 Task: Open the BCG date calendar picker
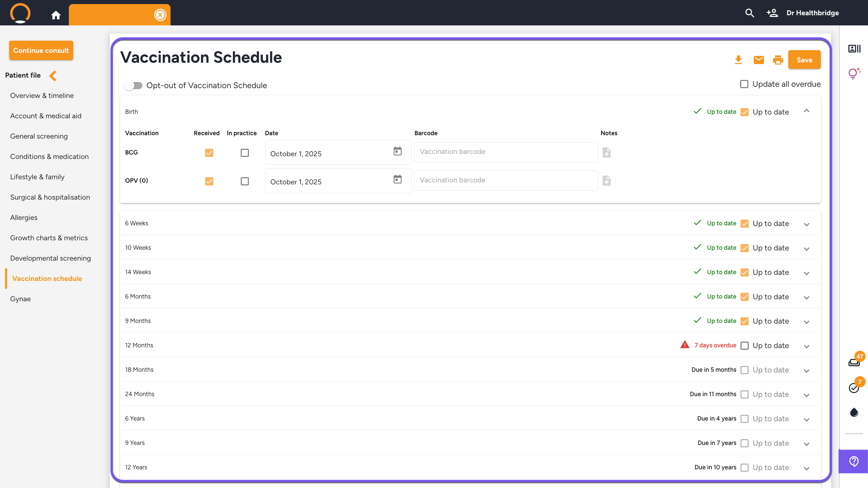(397, 151)
